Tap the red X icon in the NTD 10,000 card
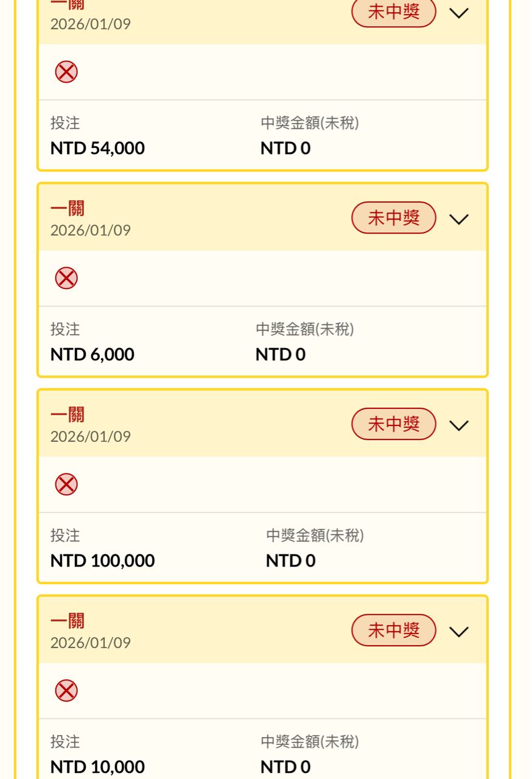This screenshot has height=779, width=532. coord(66,691)
